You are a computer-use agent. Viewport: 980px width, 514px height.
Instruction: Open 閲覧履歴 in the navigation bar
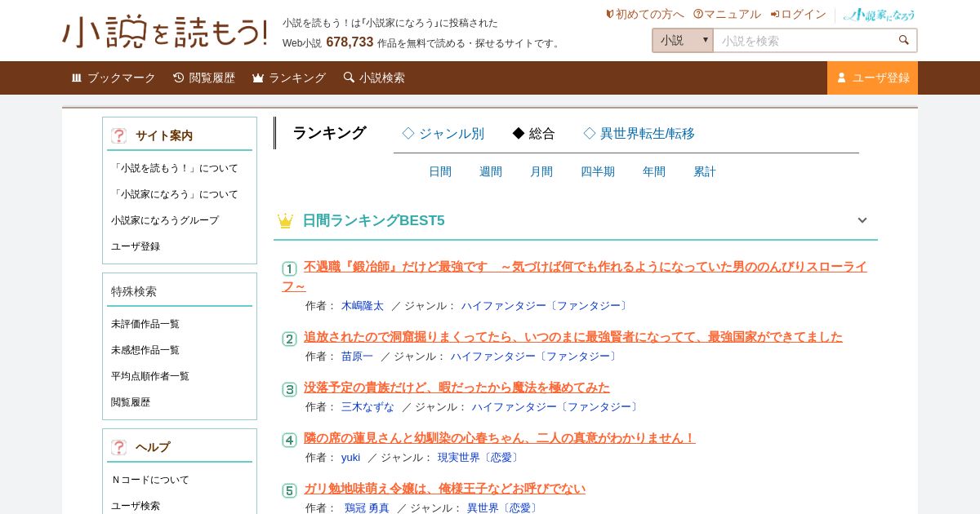[x=204, y=78]
